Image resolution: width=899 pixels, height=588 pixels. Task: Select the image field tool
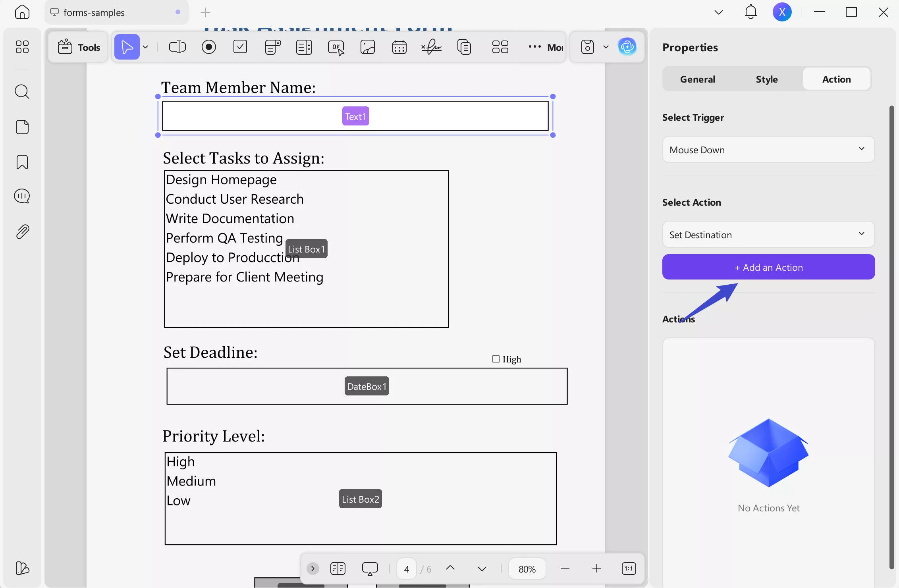(367, 47)
